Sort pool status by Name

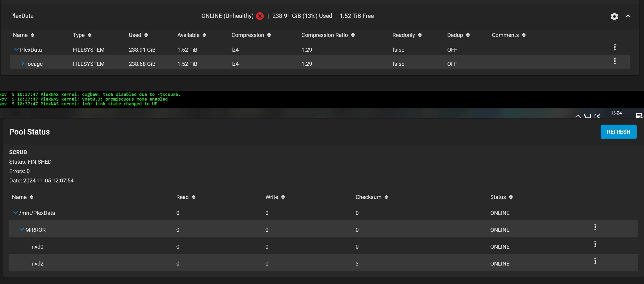tap(23, 197)
